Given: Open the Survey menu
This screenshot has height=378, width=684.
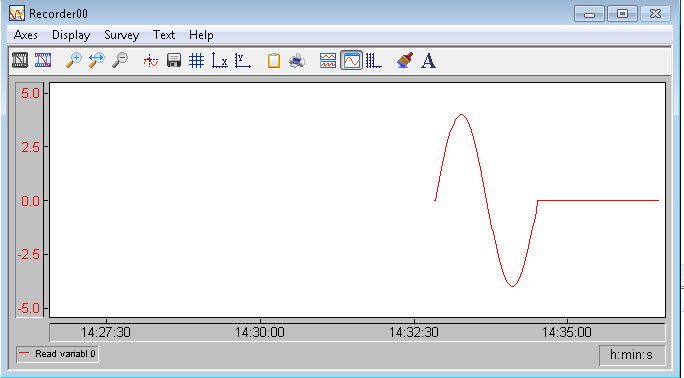Looking at the screenshot, I should [122, 35].
